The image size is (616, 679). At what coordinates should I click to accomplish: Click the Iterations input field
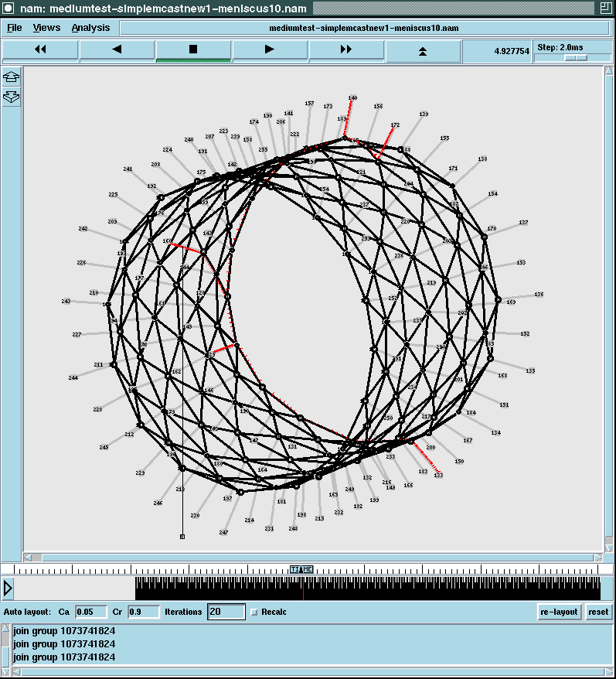click(226, 612)
